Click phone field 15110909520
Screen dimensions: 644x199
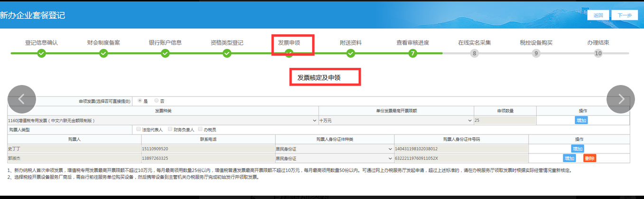coord(208,149)
